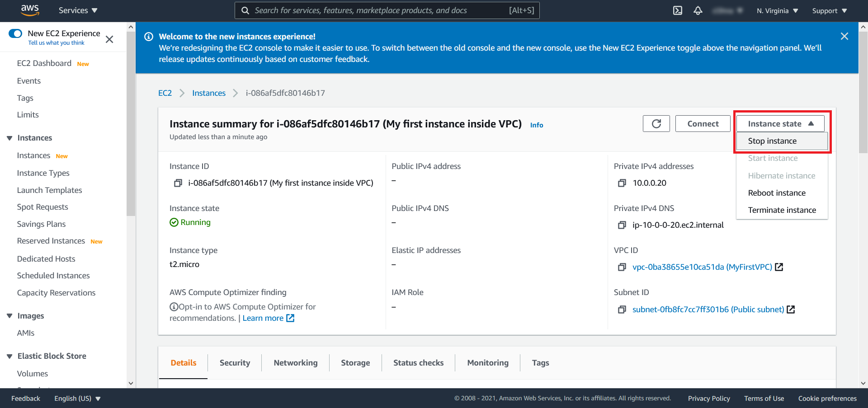868x408 pixels.
Task: Click the info circle in welcome banner
Action: [149, 37]
